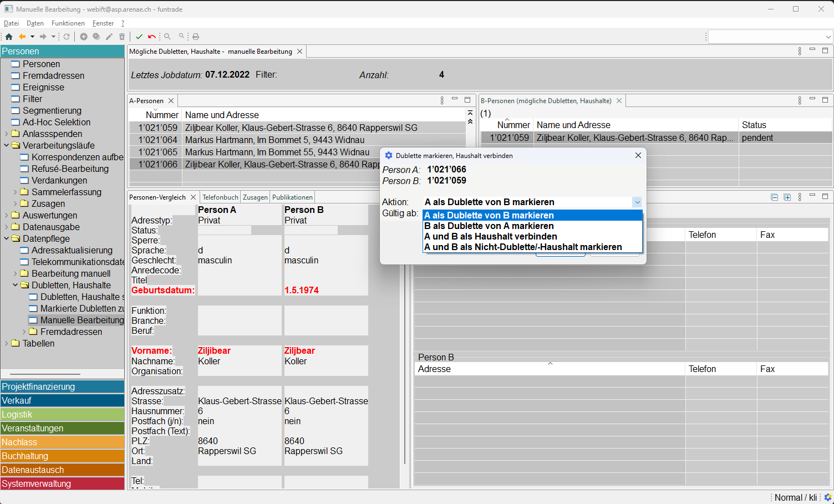Expand the Auswertungen tree folder
Viewport: 834px width, 504px height.
click(7, 215)
